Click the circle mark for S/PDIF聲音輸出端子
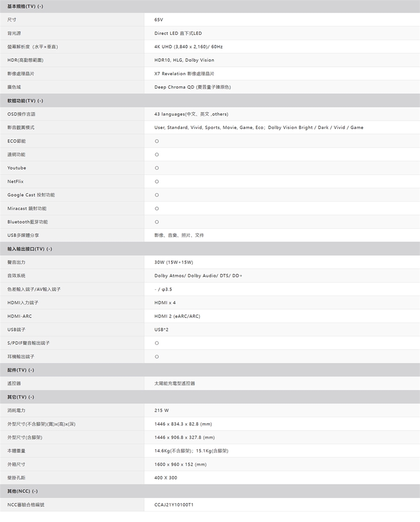 click(x=157, y=343)
